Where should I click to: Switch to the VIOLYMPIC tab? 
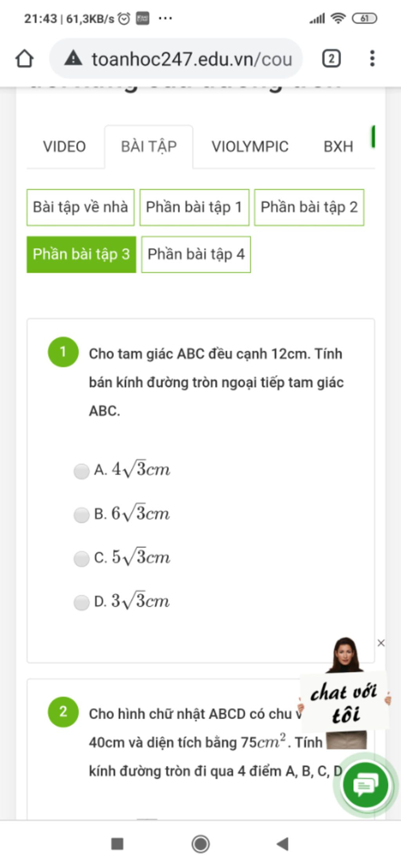click(x=250, y=147)
